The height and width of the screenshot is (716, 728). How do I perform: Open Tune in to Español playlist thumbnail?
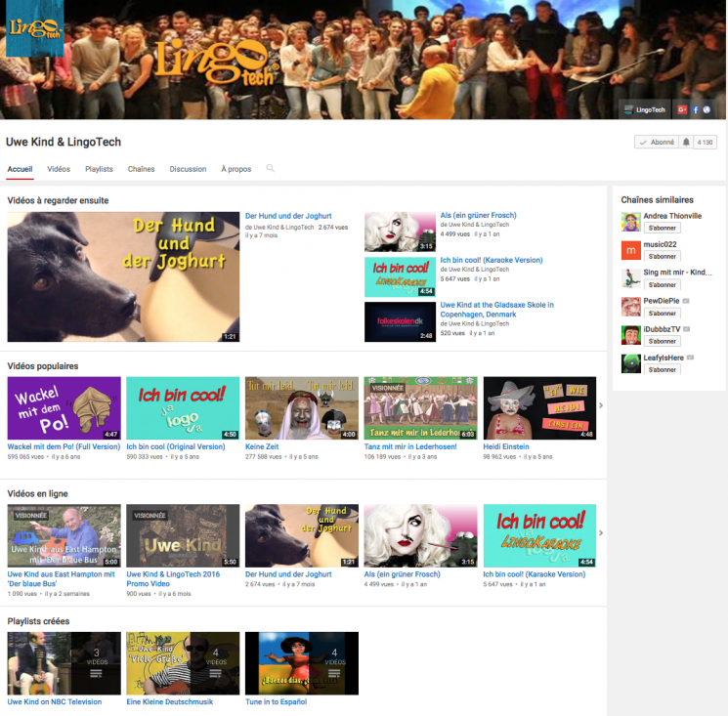302,663
